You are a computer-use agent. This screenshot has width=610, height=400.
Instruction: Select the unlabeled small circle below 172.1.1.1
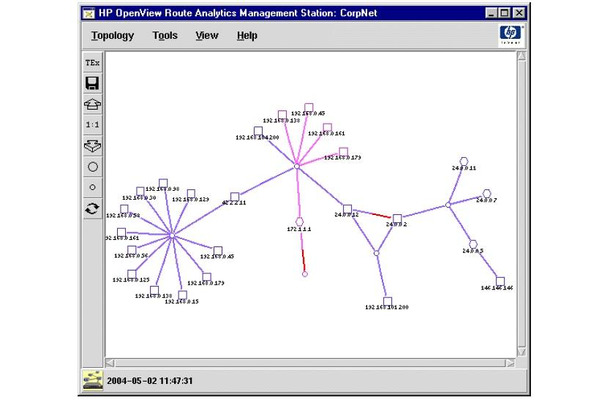pyautogui.click(x=305, y=274)
